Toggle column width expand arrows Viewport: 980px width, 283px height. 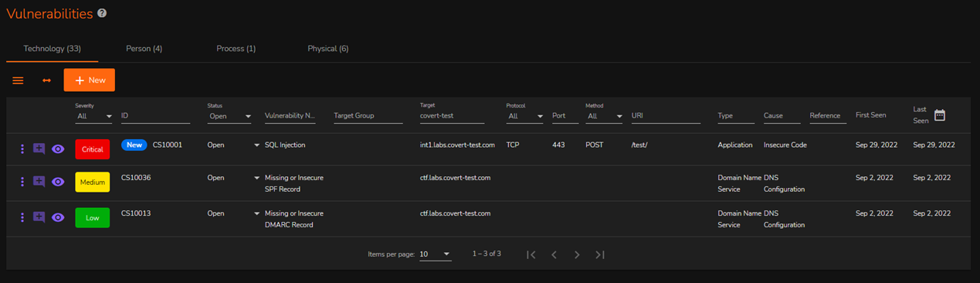pos(46,80)
